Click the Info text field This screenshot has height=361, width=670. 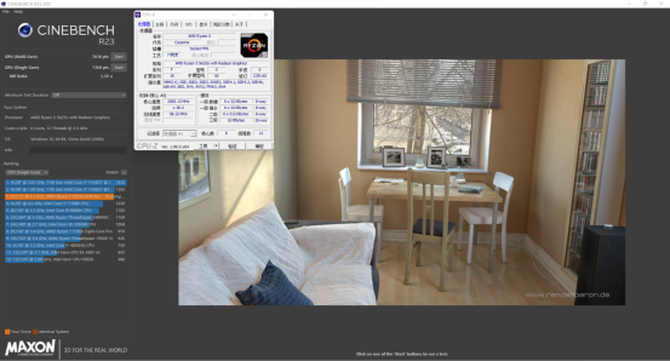[78, 150]
